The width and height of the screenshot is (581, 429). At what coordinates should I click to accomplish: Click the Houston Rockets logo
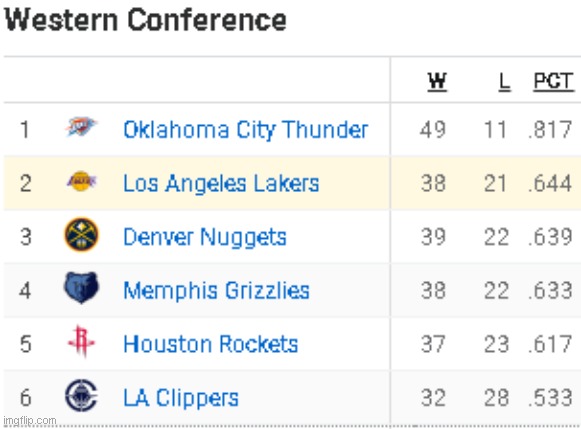point(82,341)
